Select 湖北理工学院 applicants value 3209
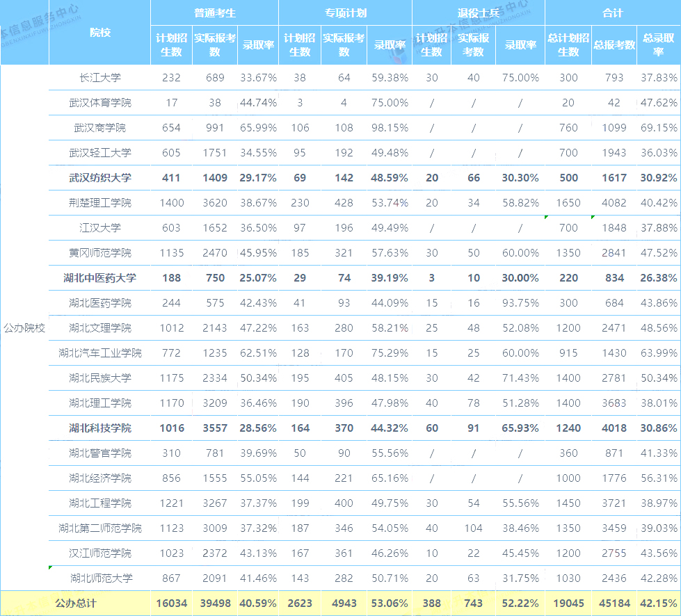This screenshot has height=616, width=681. [x=215, y=403]
